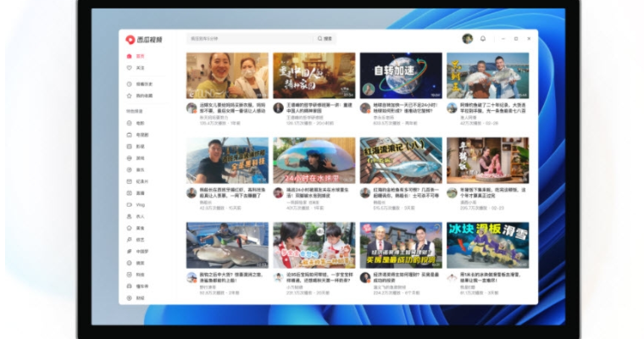
Task: Select the 电影 channel icon
Action: coord(129,123)
